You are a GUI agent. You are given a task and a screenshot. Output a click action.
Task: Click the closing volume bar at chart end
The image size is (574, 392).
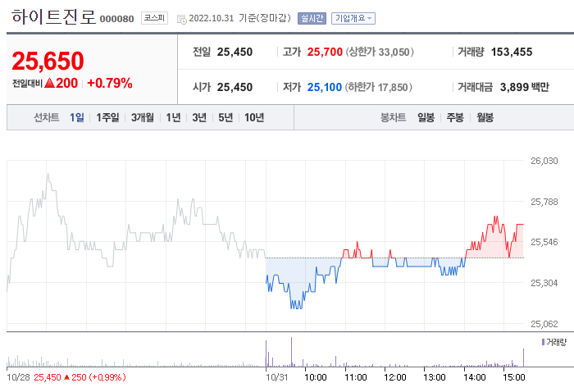click(523, 358)
